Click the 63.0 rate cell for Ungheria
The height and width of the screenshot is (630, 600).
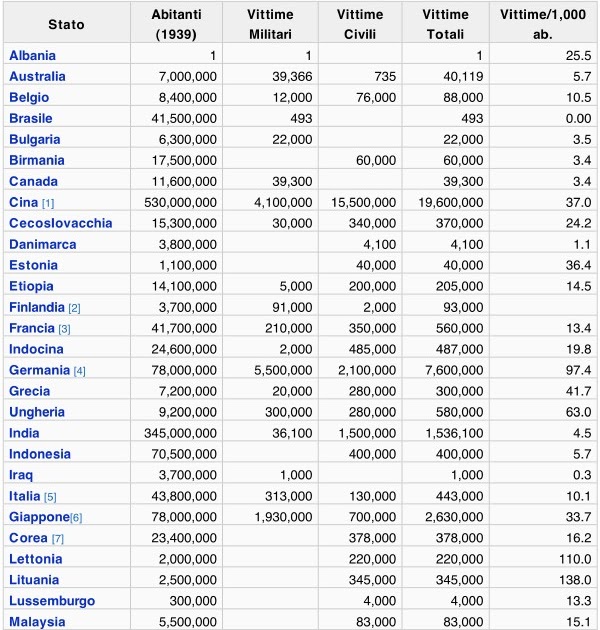pos(543,412)
